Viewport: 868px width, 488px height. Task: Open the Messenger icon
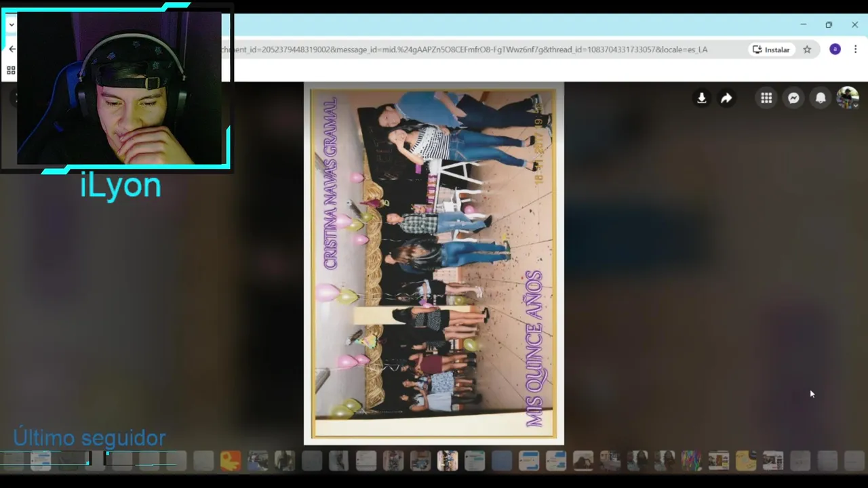point(793,98)
